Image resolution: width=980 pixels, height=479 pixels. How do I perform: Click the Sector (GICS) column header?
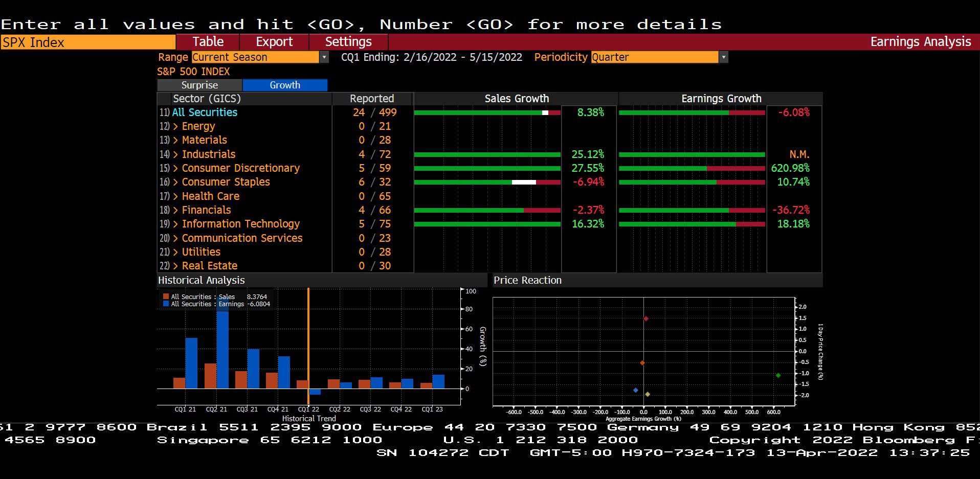click(x=207, y=99)
